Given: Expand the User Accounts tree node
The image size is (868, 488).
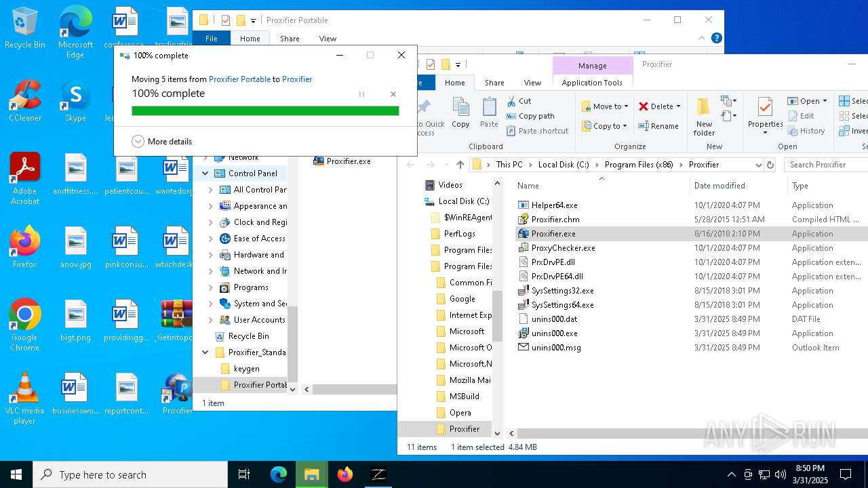Looking at the screenshot, I should pos(211,320).
